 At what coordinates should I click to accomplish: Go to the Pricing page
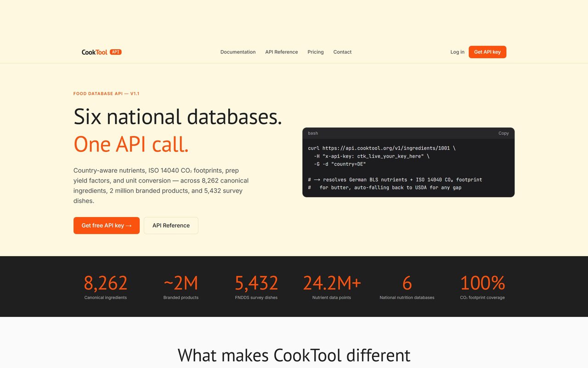pyautogui.click(x=316, y=52)
